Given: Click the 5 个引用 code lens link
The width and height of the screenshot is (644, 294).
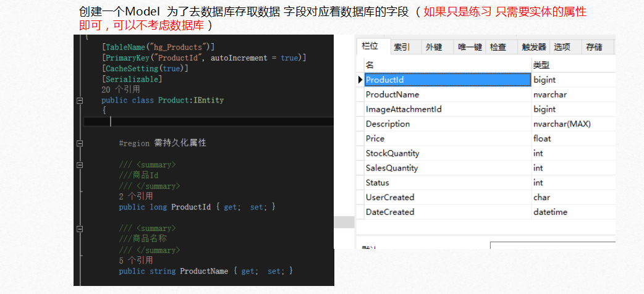Looking at the screenshot, I should pyautogui.click(x=135, y=260).
